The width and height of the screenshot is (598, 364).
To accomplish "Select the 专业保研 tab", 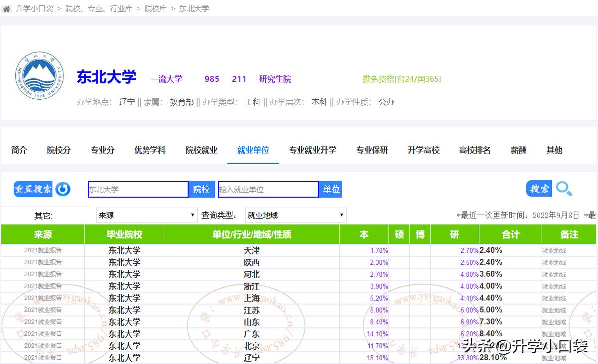I will pos(372,150).
